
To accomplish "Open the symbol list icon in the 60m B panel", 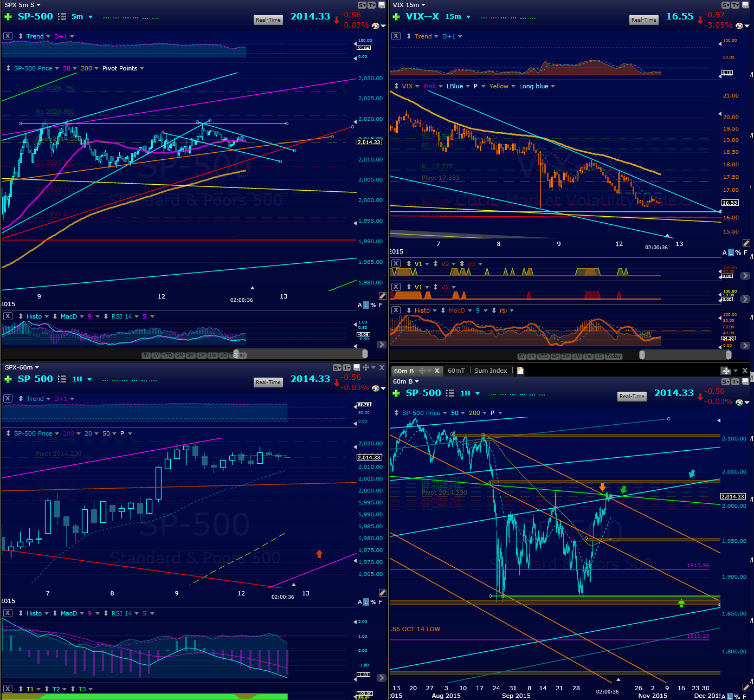I will (450, 393).
